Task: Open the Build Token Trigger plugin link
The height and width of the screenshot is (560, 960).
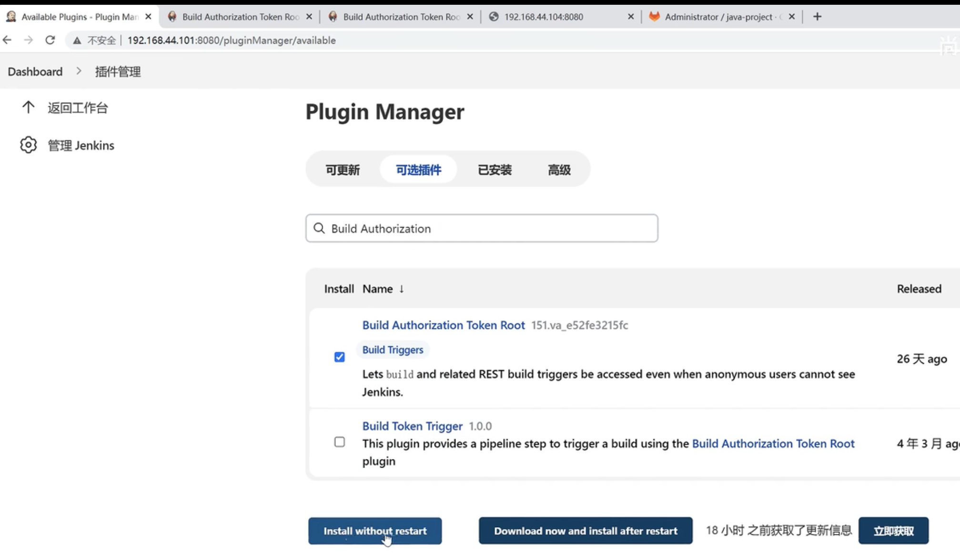Action: (x=412, y=426)
